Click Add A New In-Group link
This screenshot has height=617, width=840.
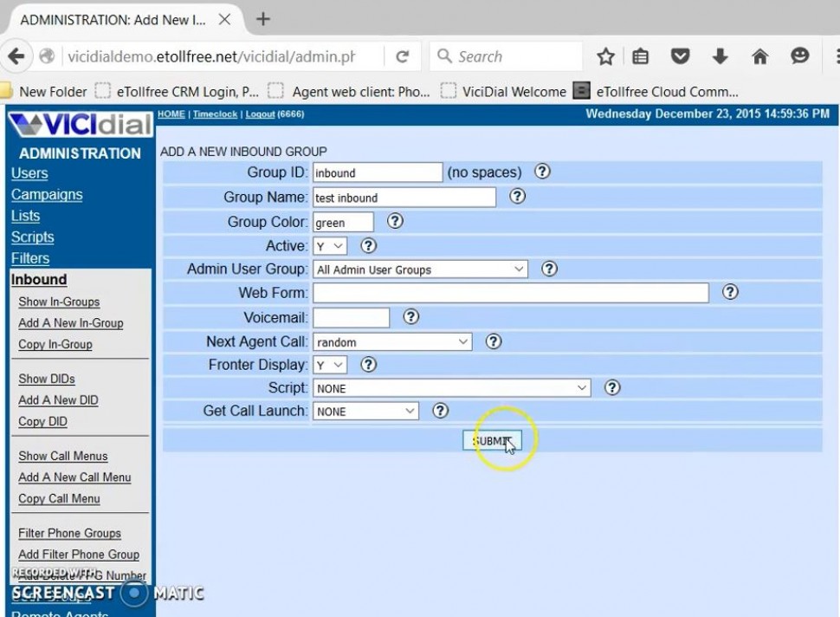tap(71, 323)
